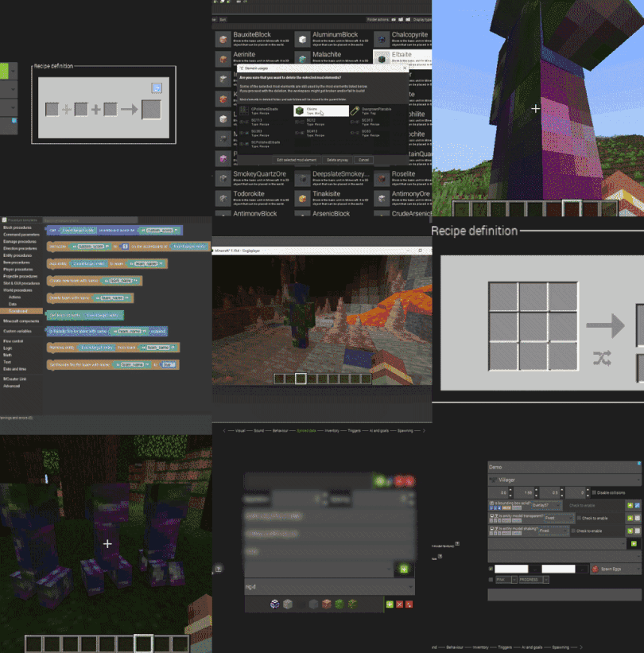Switch to Spawning tab in right entity editor

[561, 647]
